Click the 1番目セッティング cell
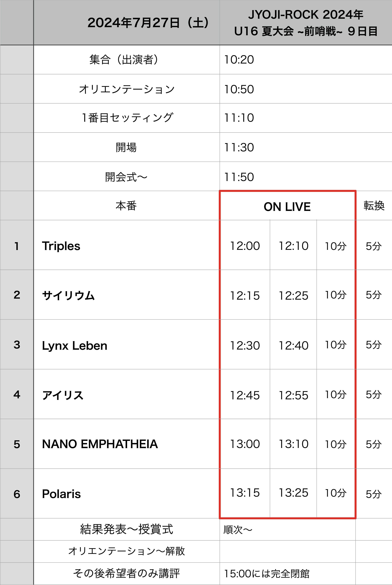 click(x=126, y=118)
